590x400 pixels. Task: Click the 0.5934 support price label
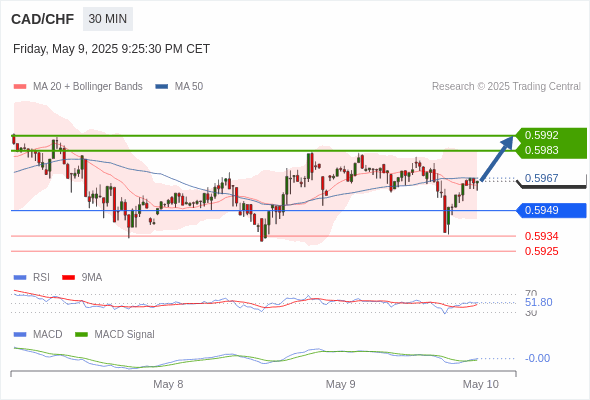pyautogui.click(x=541, y=236)
